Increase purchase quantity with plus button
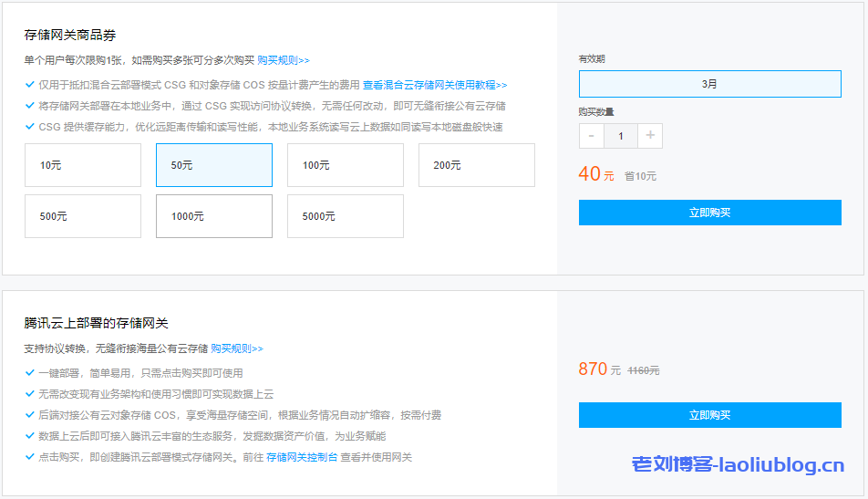 click(650, 136)
